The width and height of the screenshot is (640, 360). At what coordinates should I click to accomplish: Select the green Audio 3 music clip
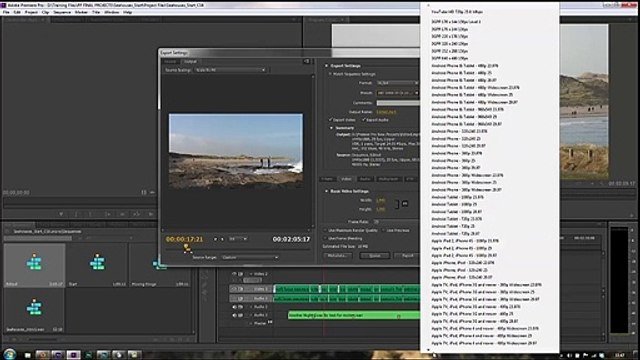tap(353, 316)
